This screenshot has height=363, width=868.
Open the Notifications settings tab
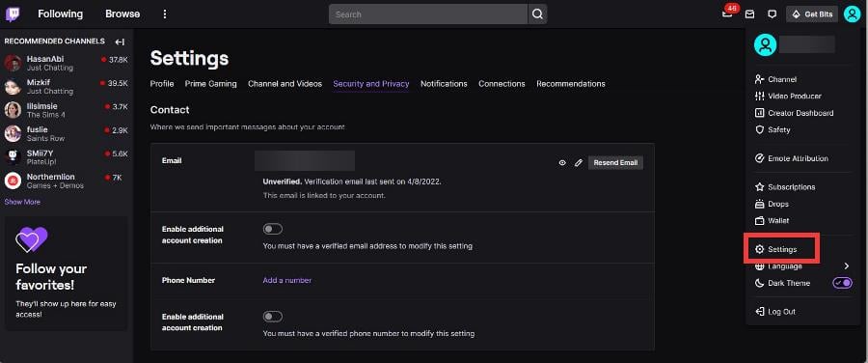click(x=444, y=84)
